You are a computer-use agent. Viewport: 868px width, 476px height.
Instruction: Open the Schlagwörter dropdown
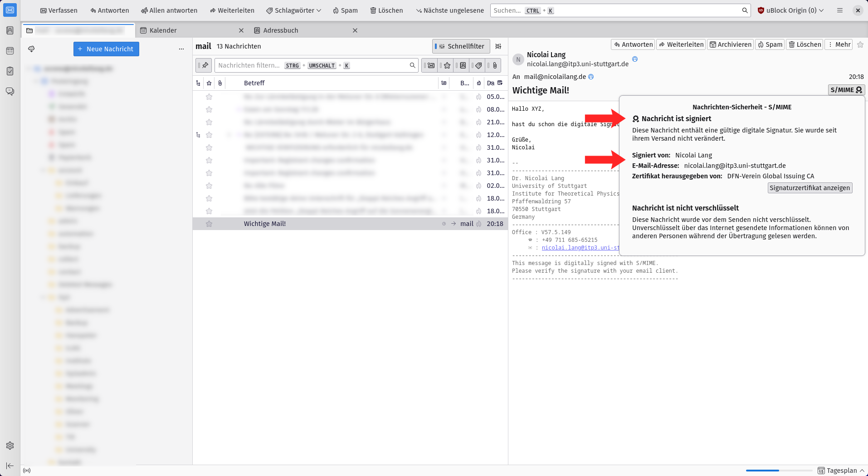293,10
